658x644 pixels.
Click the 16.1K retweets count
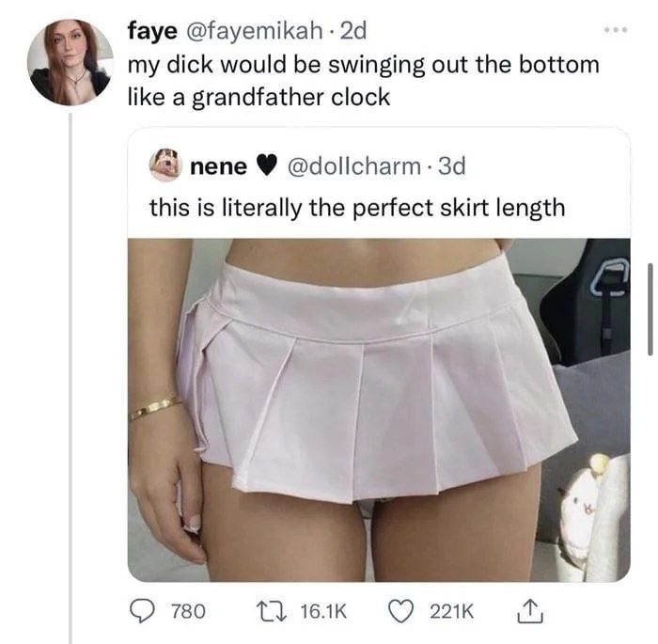pos(323,612)
